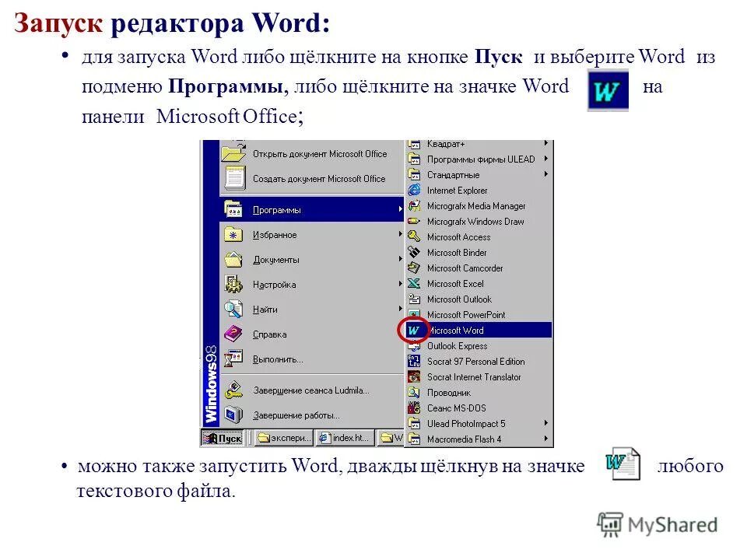747x560 pixels.
Task: Click the Socrat 97 Personal Edition icon
Action: pyautogui.click(x=414, y=362)
